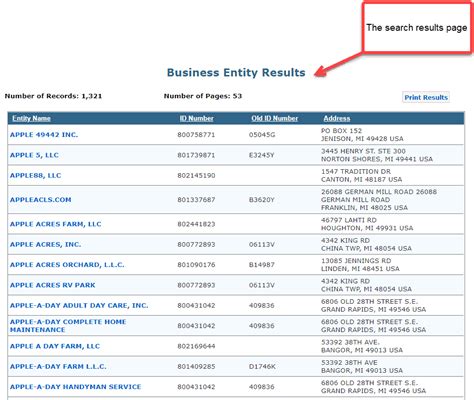Open APPLE-A-DAY HANDYMAN SERVICE link
Screen dimensions: 474x400
[75, 387]
